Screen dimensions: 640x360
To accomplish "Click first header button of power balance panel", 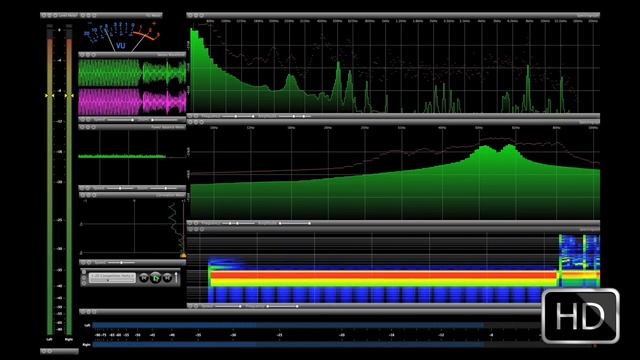I will coord(82,127).
